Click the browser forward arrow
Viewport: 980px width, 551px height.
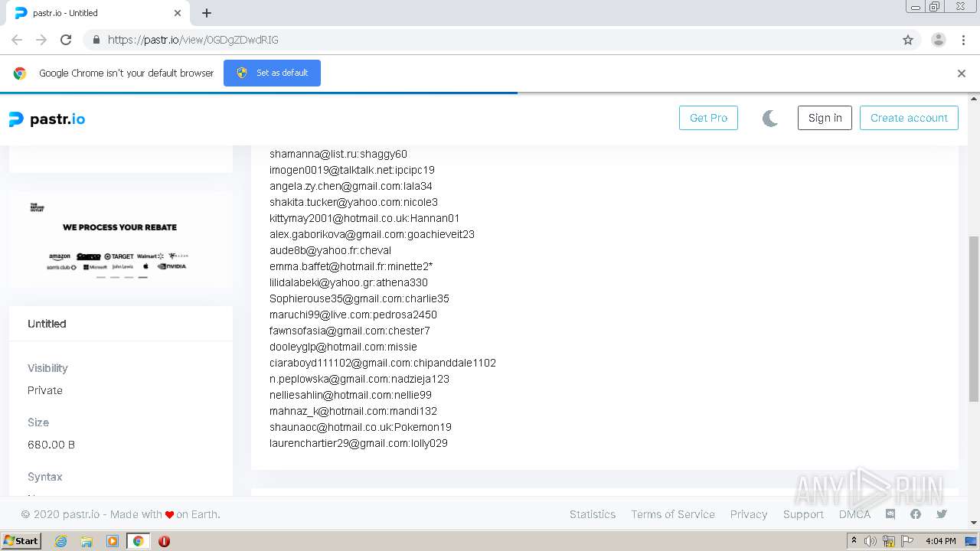point(41,40)
